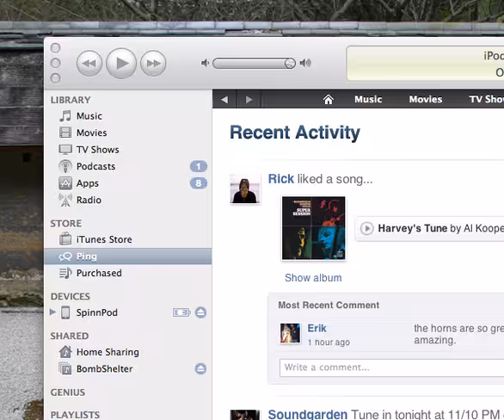This screenshot has width=504, height=420.
Task: Open Rick's profile link
Action: pos(281,179)
